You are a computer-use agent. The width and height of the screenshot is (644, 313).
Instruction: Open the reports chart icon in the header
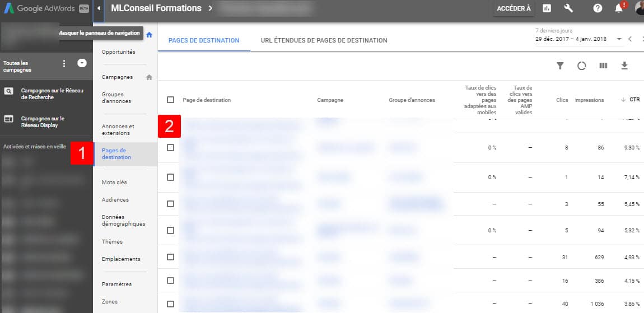coord(547,8)
